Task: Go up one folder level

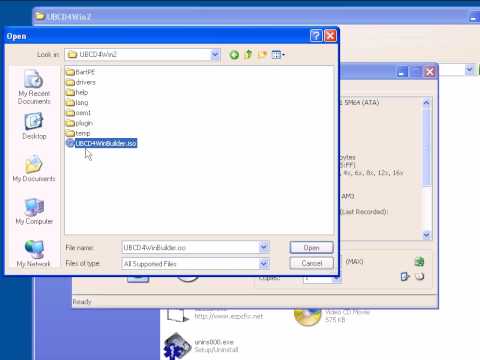Action: point(248,54)
